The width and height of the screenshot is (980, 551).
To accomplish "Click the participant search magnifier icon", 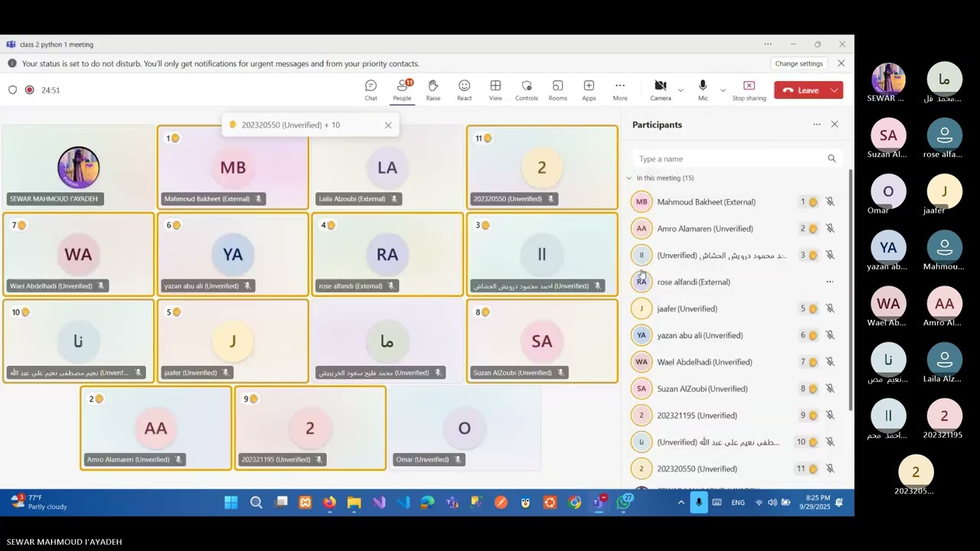I will 831,158.
